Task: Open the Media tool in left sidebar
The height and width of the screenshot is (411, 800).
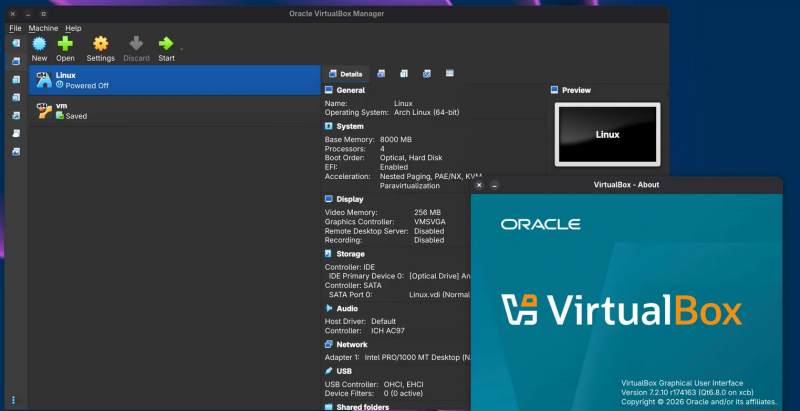Action: click(x=16, y=97)
